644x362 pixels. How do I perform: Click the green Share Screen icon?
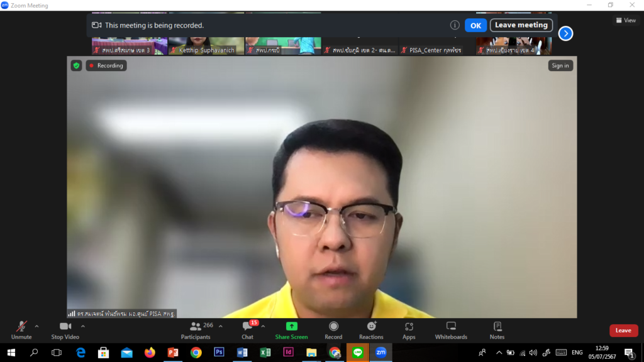[291, 327]
